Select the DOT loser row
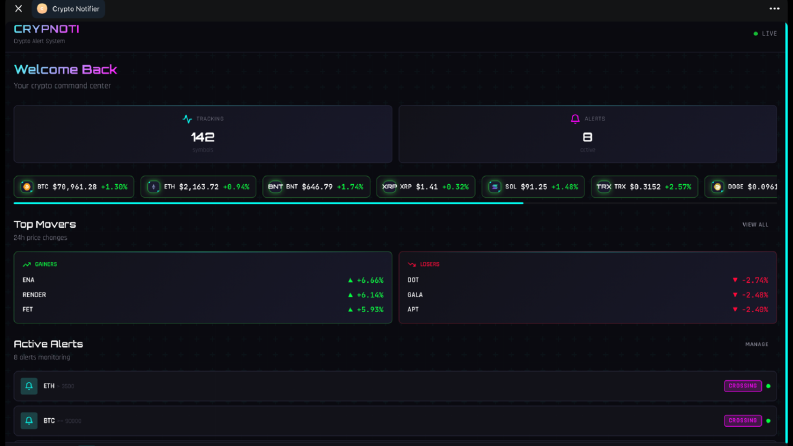 pos(588,280)
